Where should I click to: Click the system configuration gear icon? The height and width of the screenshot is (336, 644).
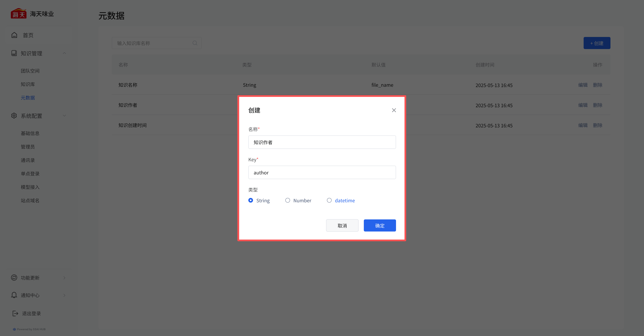coord(14,116)
